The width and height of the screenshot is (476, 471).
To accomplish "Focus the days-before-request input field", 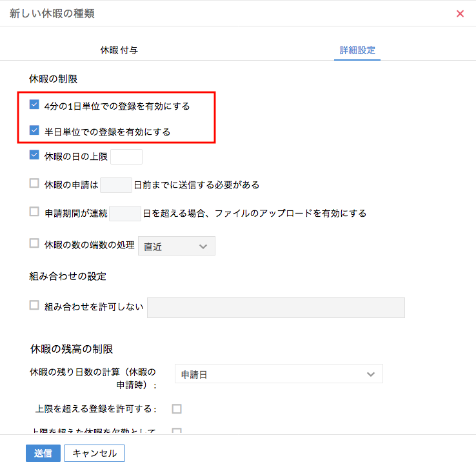I will 116,185.
